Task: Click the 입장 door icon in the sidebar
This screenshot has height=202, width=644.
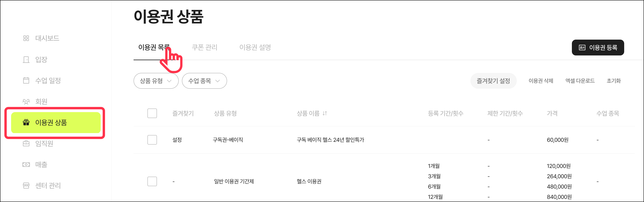Action: [26, 59]
